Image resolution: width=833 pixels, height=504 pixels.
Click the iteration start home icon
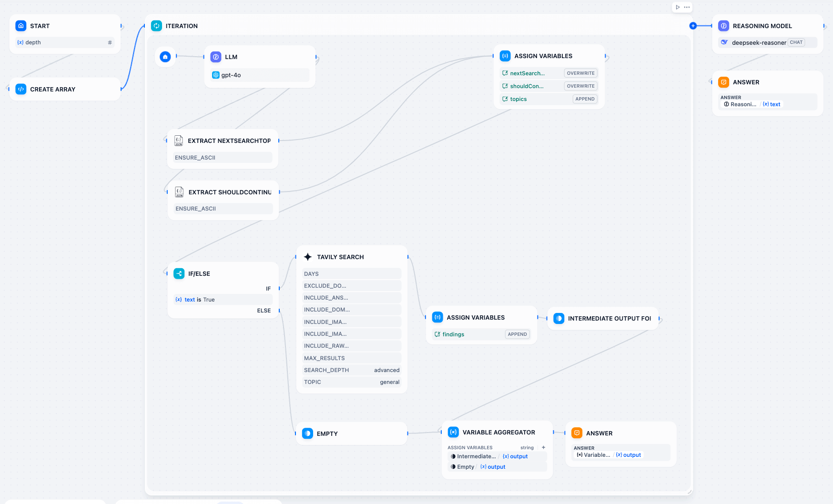coord(165,57)
